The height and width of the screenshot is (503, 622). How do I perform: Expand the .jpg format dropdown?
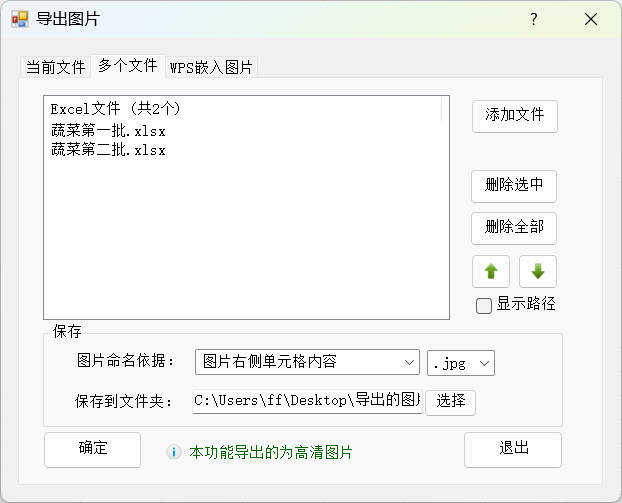point(461,361)
